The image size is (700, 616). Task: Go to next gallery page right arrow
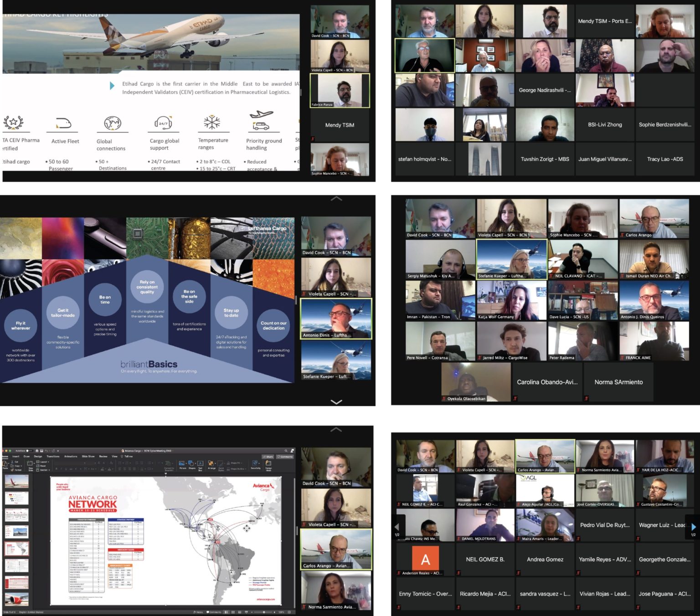[693, 526]
